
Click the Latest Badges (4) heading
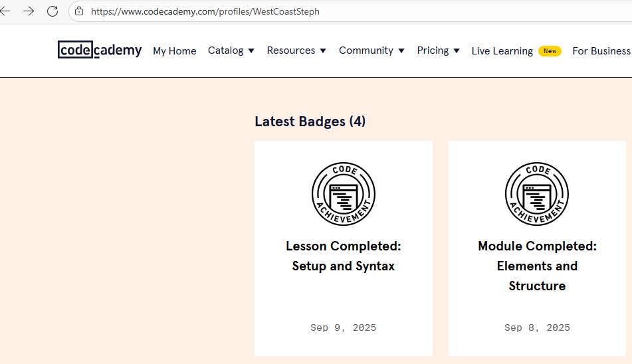click(x=310, y=122)
